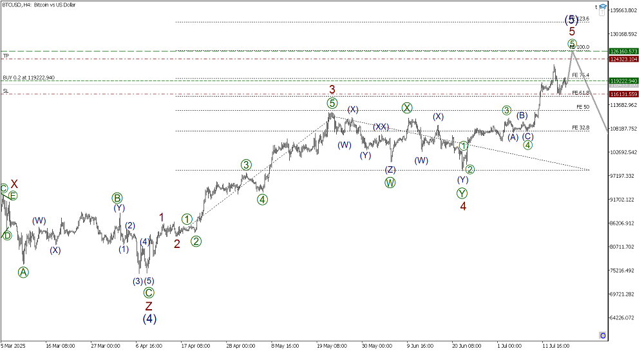Select the red X wave label

pos(14,184)
